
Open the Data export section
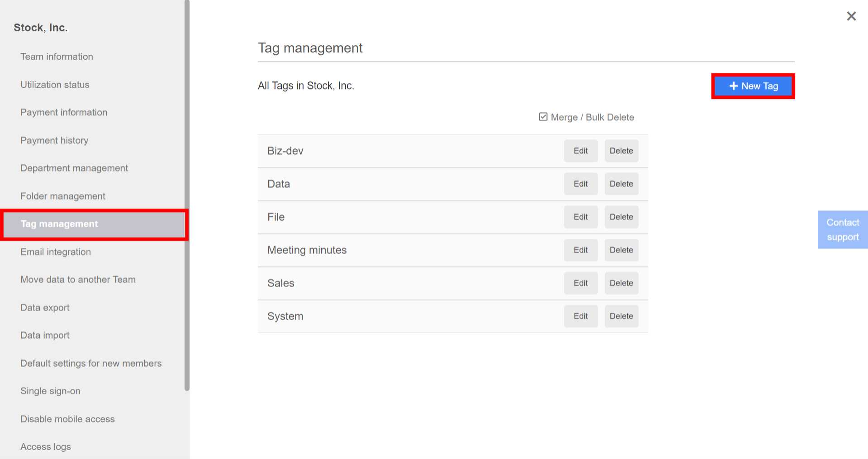coord(45,308)
